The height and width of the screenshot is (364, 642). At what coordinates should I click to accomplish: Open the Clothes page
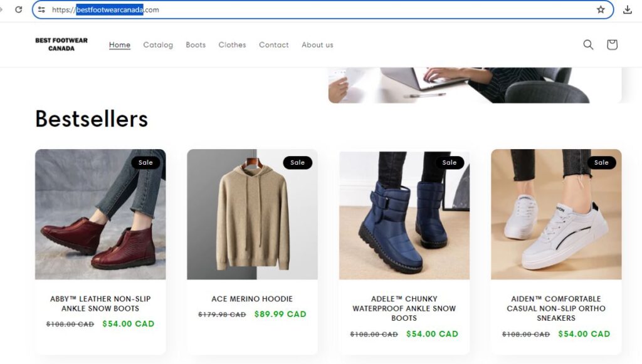(232, 44)
